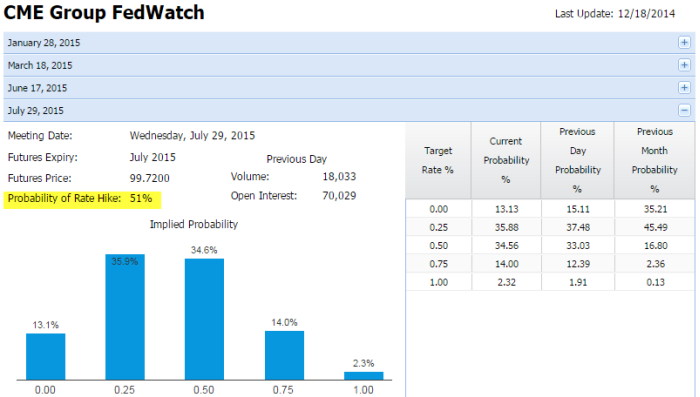Click the 99.7200 futures price value
The width and height of the screenshot is (700, 397).
point(150,178)
